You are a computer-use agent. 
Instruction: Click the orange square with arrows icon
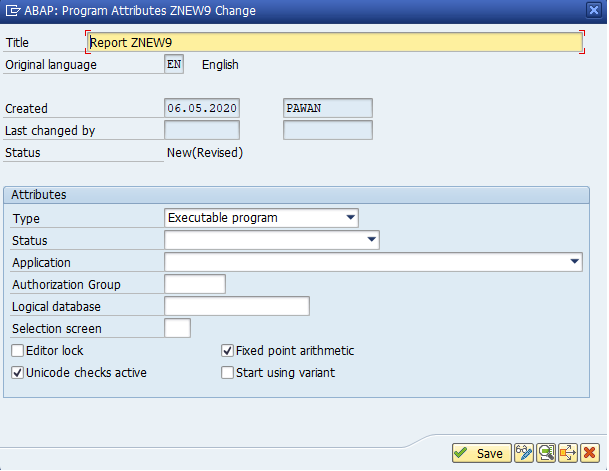[x=568, y=453]
